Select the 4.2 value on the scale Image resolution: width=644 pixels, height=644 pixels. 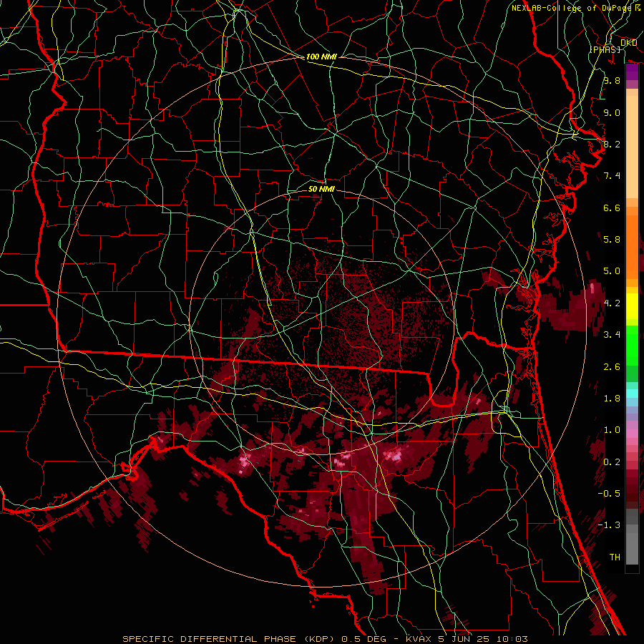[x=612, y=303]
